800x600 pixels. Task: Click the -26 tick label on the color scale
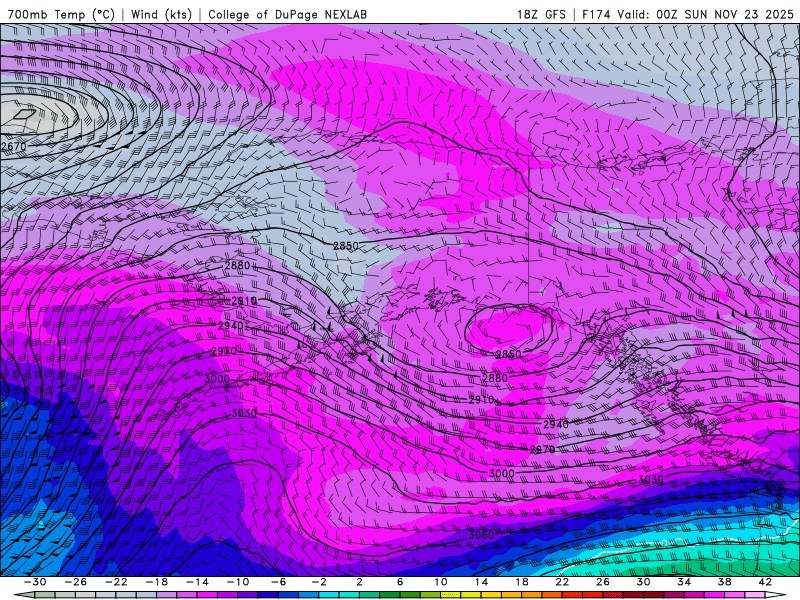click(x=76, y=582)
